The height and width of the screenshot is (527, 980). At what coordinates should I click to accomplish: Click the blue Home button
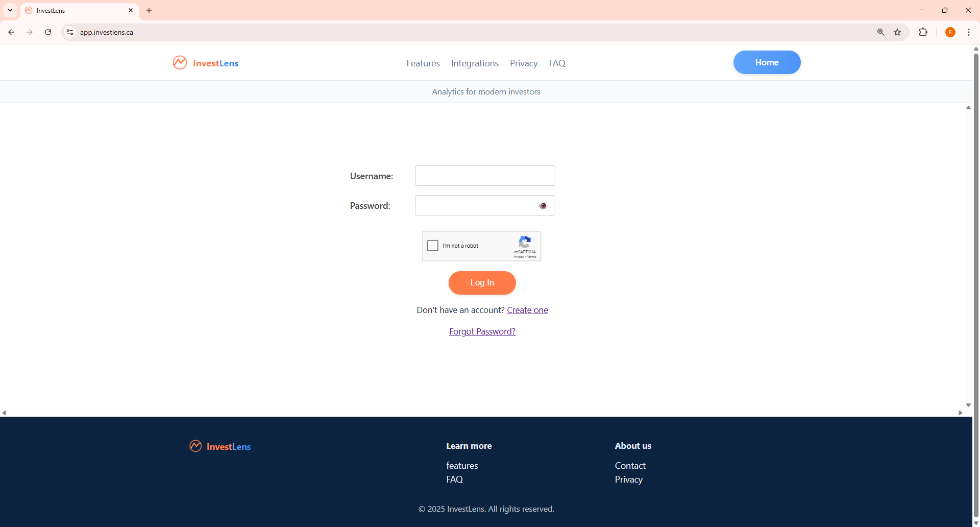pos(767,62)
